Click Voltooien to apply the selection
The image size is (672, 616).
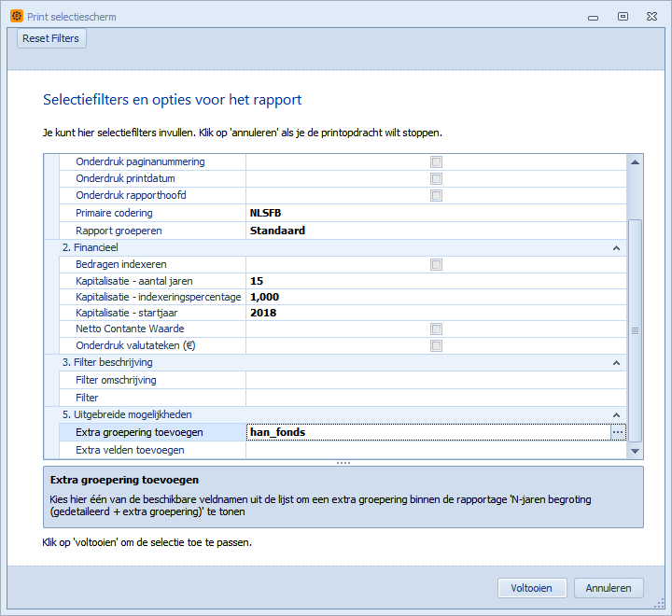[532, 588]
